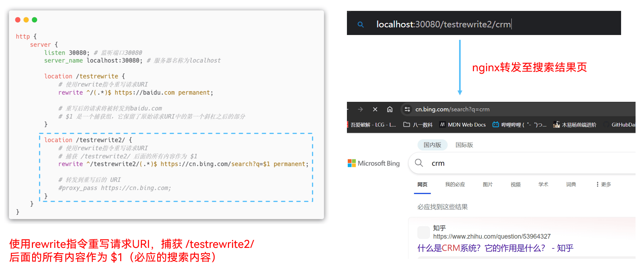The height and width of the screenshot is (268, 644).
Task: Click the Bing search magnifier icon
Action: click(x=419, y=163)
